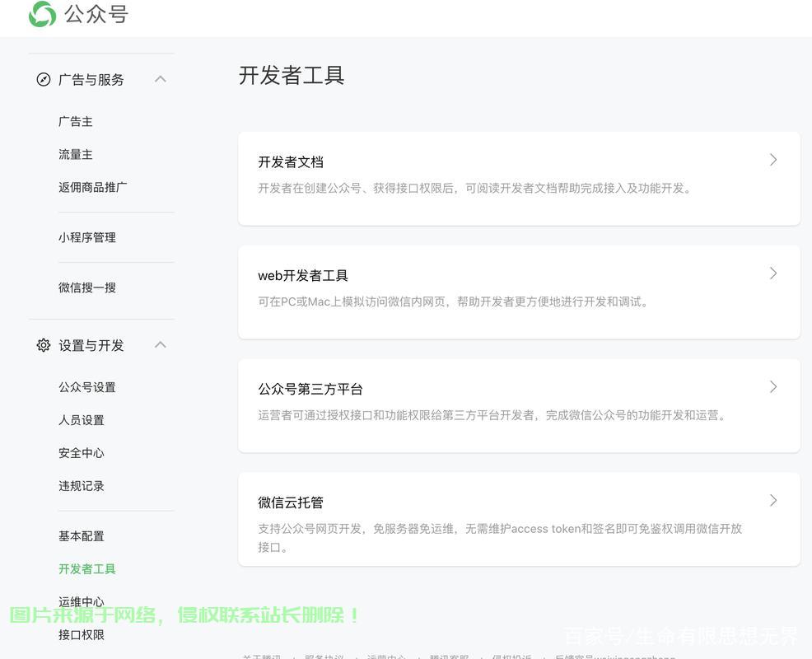Click the compass icon beside 广告与服务

coord(44,79)
